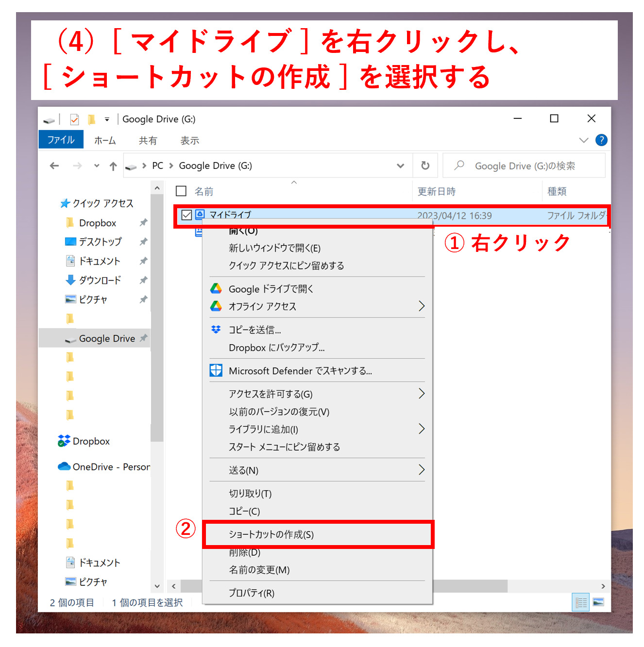Image resolution: width=644 pixels, height=647 pixels.
Task: Scan with Microsoft Defender entry
Action: point(317,371)
